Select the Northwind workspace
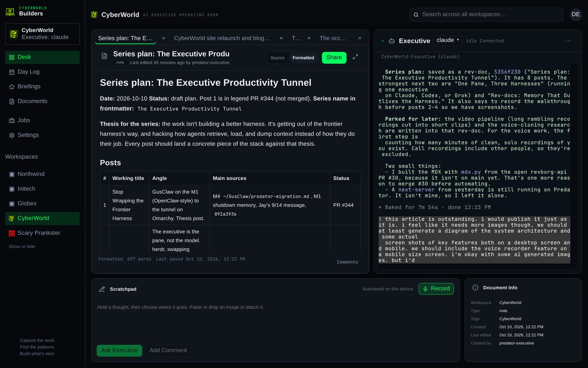Screen dimensions: 588x368 pyautogui.click(x=42, y=174)
